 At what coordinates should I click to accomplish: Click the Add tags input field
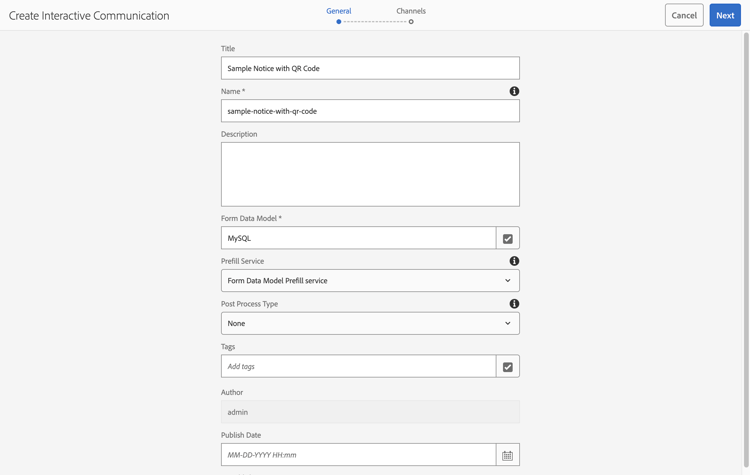click(x=358, y=366)
